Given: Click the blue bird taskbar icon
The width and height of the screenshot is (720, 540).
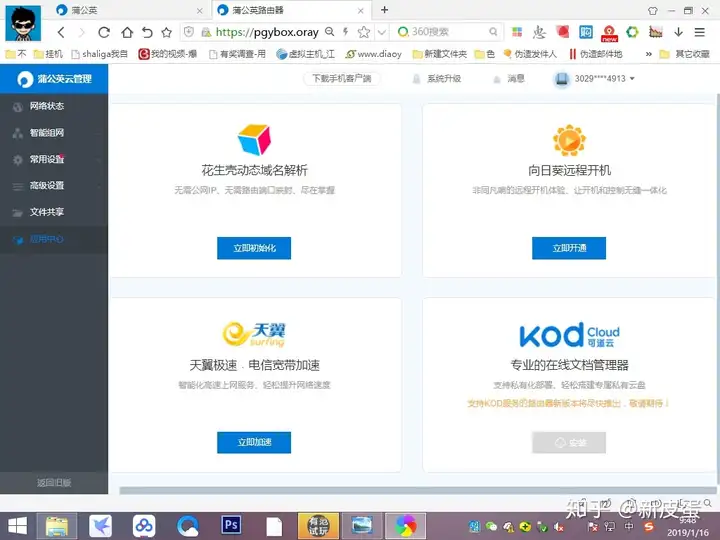Looking at the screenshot, I should coord(101,526).
